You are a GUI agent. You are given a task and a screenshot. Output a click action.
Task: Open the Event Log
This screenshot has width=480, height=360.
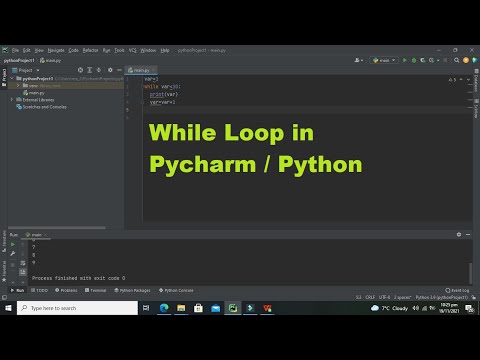457,290
